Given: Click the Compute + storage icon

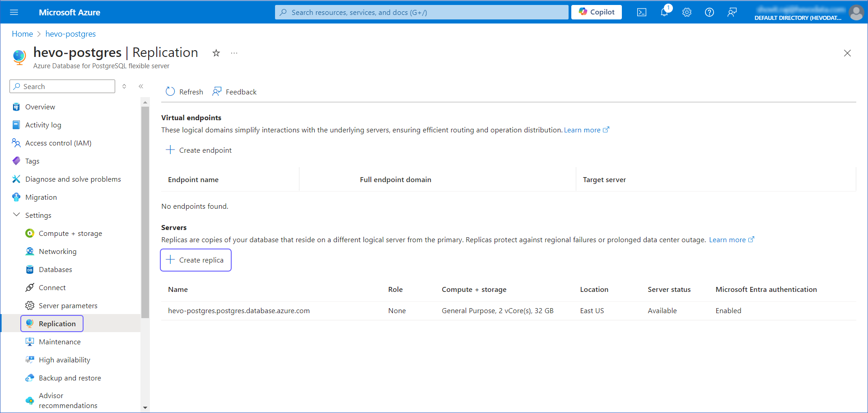Looking at the screenshot, I should [x=30, y=233].
